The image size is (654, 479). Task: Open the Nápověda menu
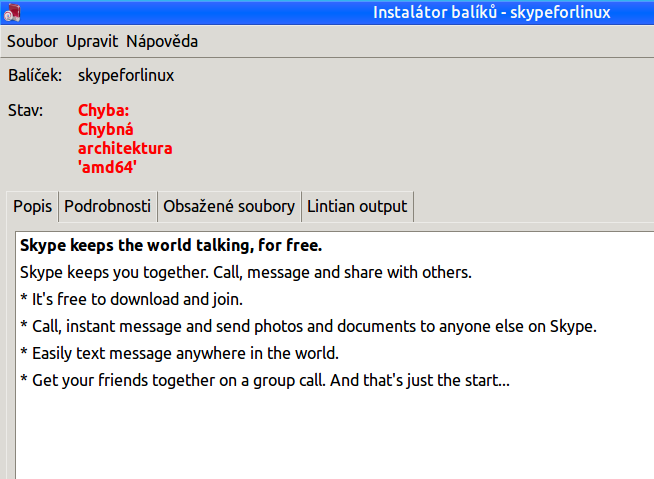pos(162,42)
